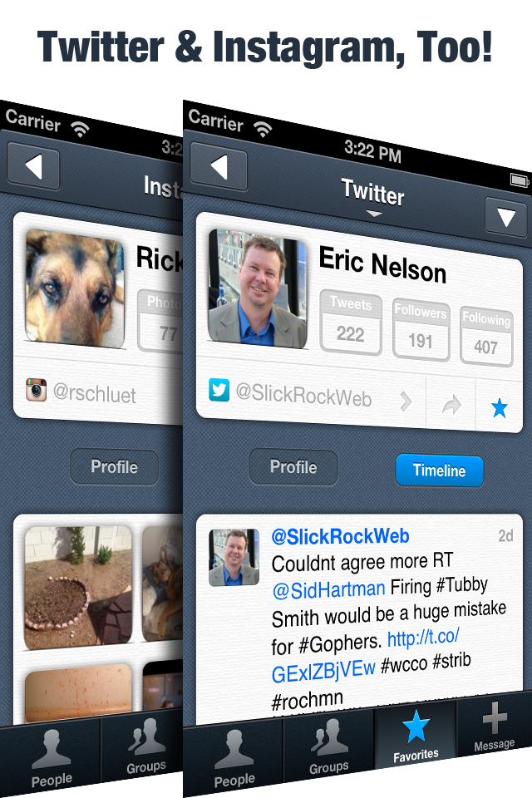Open the dropdown triangle button beside Twitter title
Viewport: 532px width, 798px height.
pos(505,217)
